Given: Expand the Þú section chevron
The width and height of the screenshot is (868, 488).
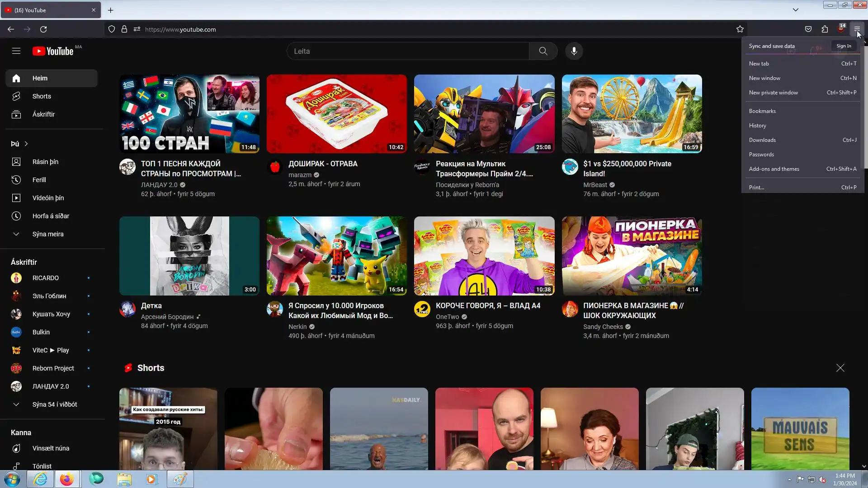Looking at the screenshot, I should pos(26,144).
